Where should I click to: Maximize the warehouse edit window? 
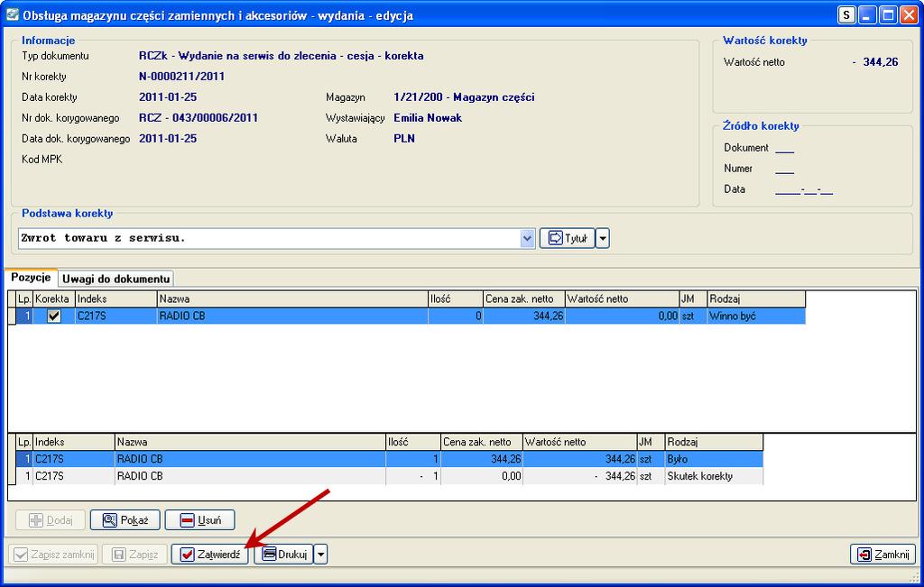click(x=888, y=14)
